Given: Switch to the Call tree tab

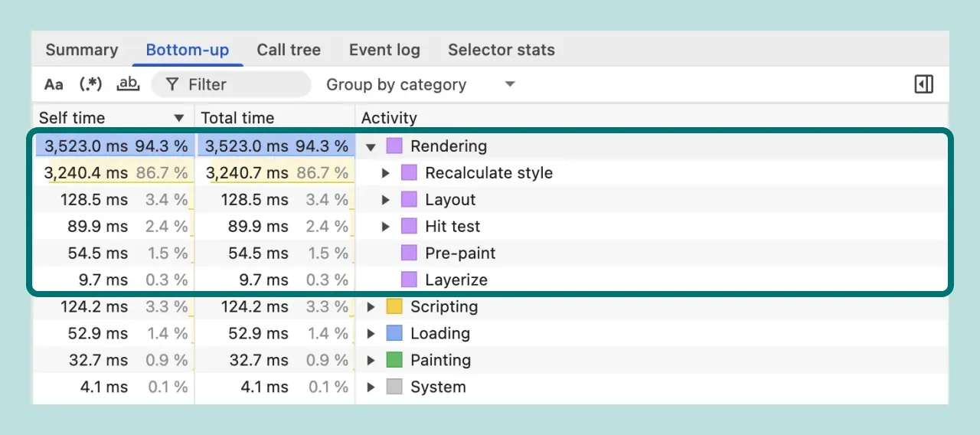Looking at the screenshot, I should click(x=289, y=50).
